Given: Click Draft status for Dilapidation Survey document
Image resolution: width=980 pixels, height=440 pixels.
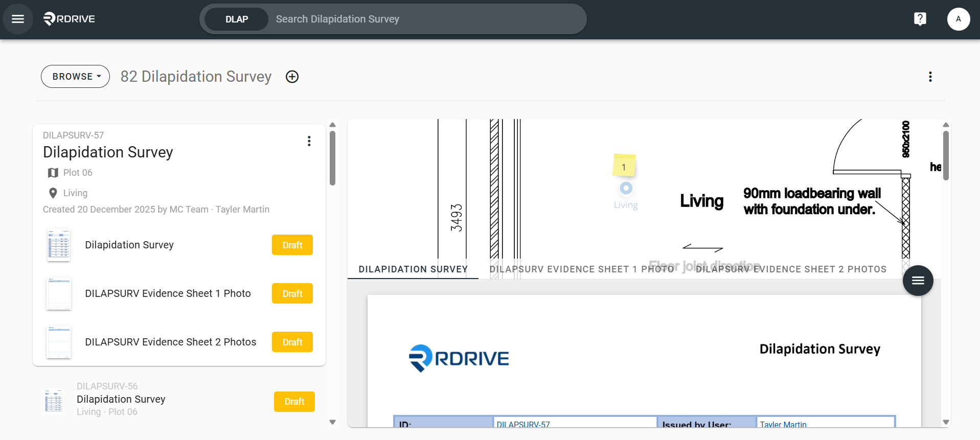Looking at the screenshot, I should pyautogui.click(x=292, y=245).
